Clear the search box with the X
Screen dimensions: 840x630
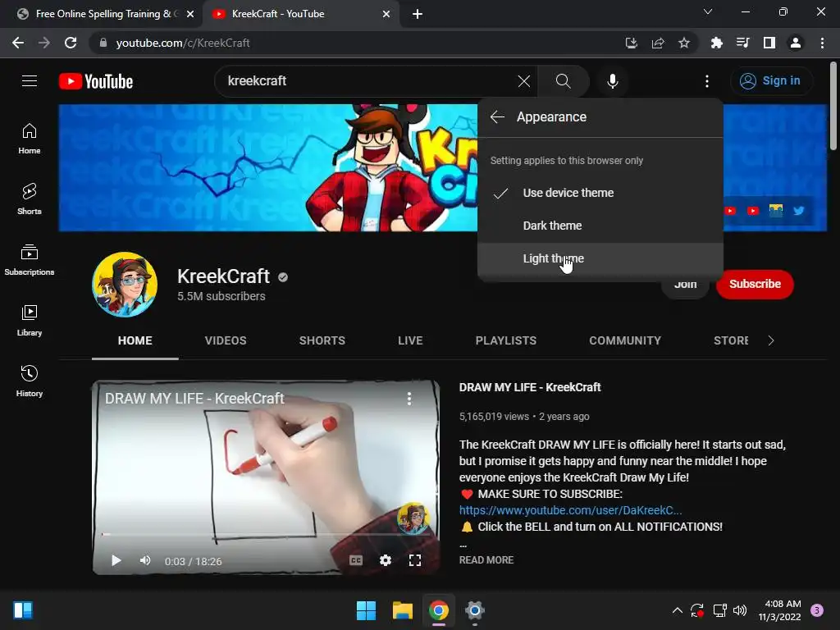[524, 81]
